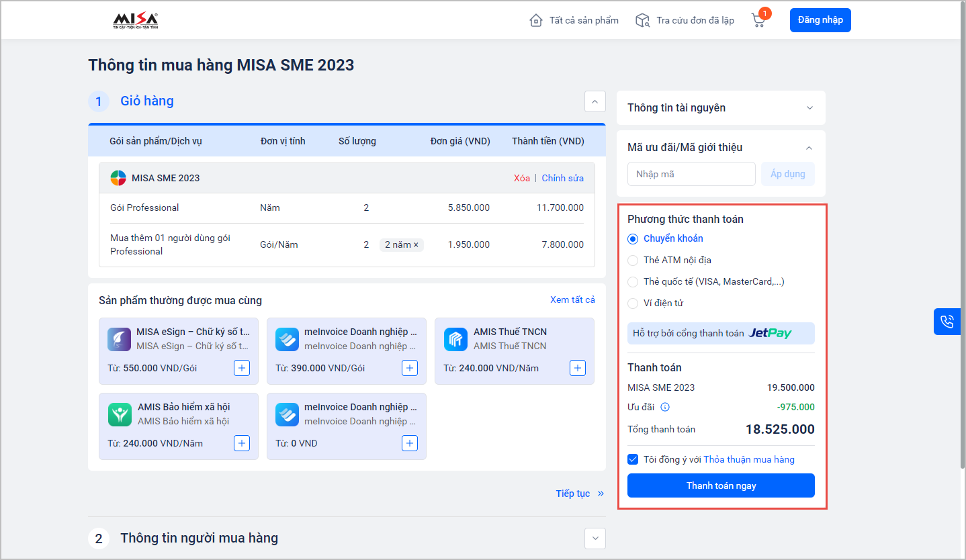Expand Thông tin tài nguyên panel
The width and height of the screenshot is (966, 560).
809,108
